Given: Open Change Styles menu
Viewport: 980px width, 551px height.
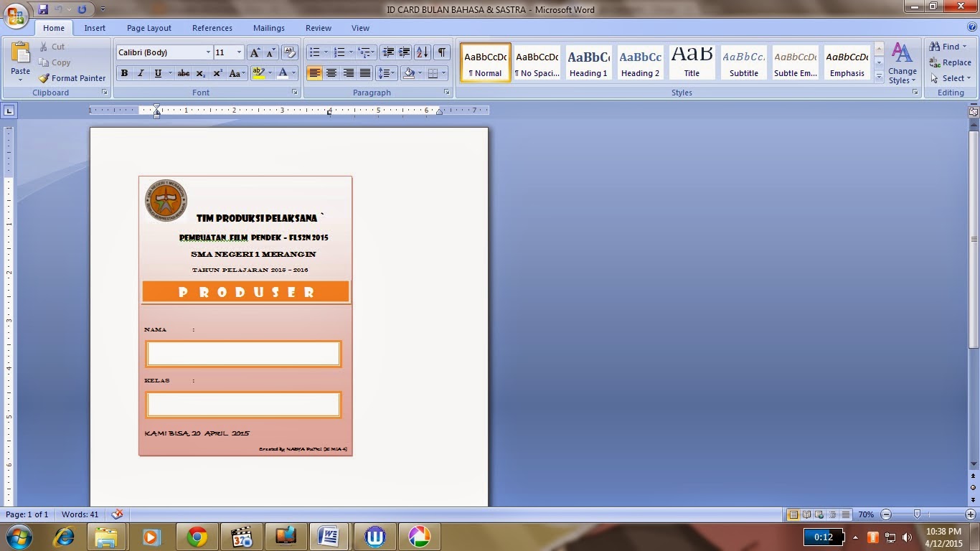Looking at the screenshot, I should point(902,64).
